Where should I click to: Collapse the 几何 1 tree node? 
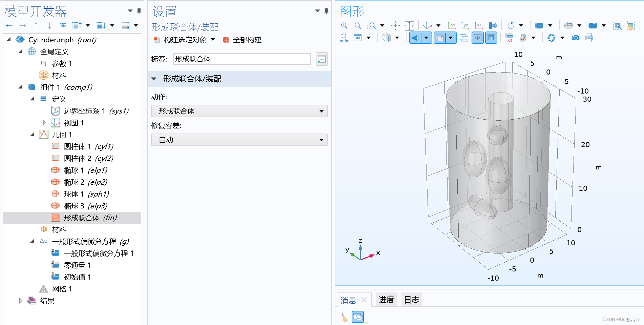(x=32, y=135)
